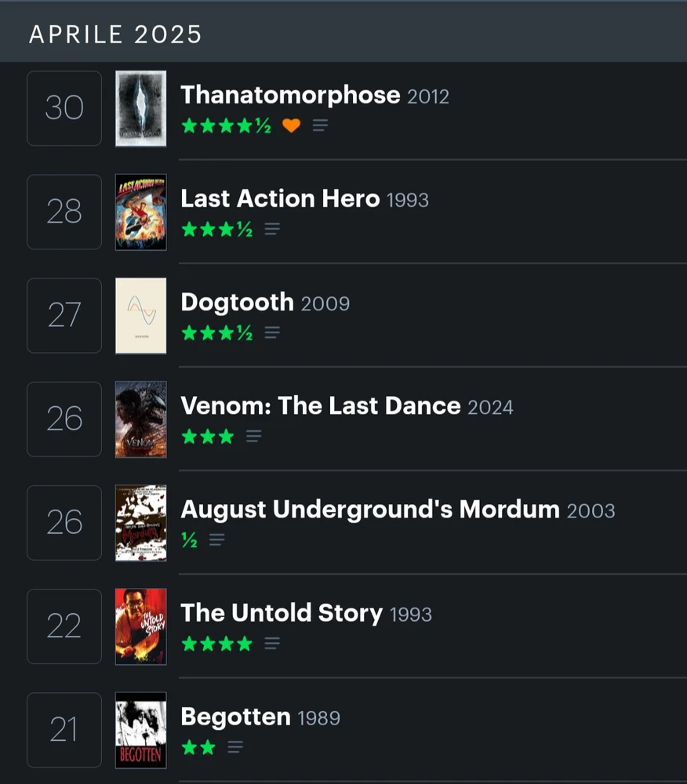Click the orange heart next to Thanatomorphose

[x=291, y=125]
